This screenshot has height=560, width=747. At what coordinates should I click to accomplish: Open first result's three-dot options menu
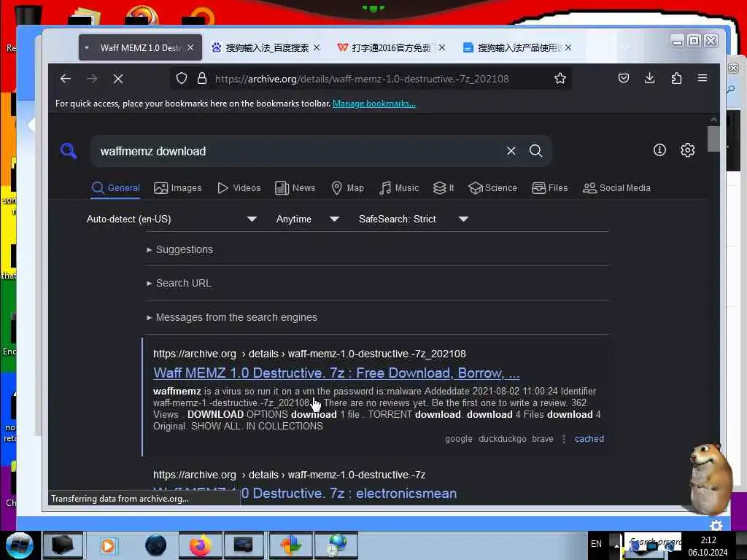(x=564, y=439)
